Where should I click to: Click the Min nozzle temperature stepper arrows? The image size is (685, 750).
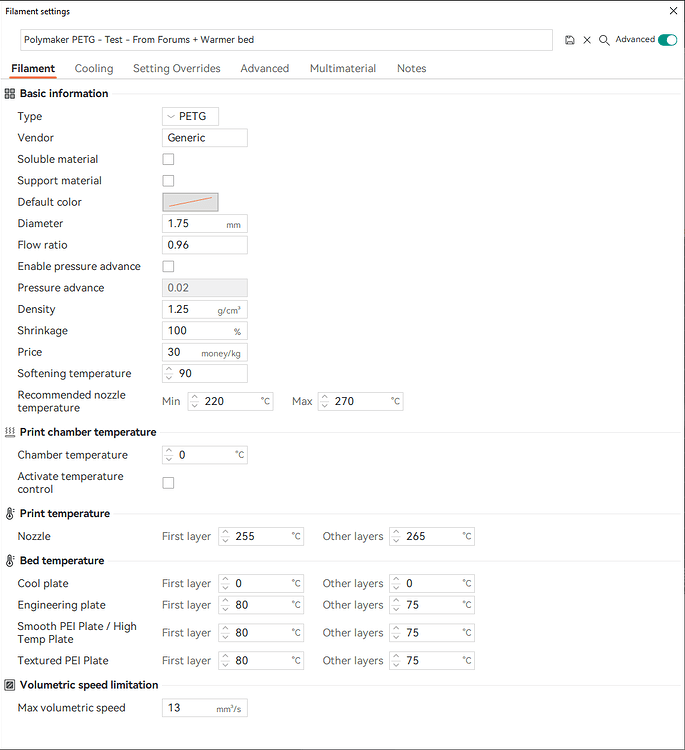(x=194, y=401)
